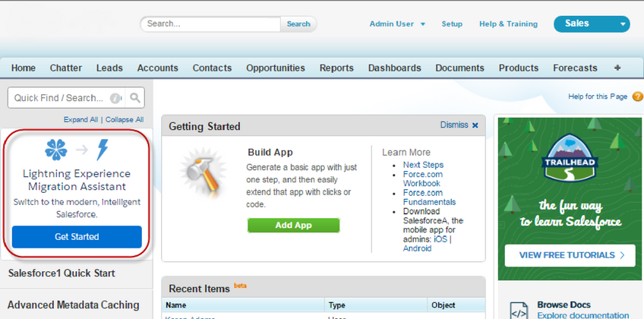Click the Dismiss link
Viewport: 644px width, 319px height.
[x=454, y=125]
